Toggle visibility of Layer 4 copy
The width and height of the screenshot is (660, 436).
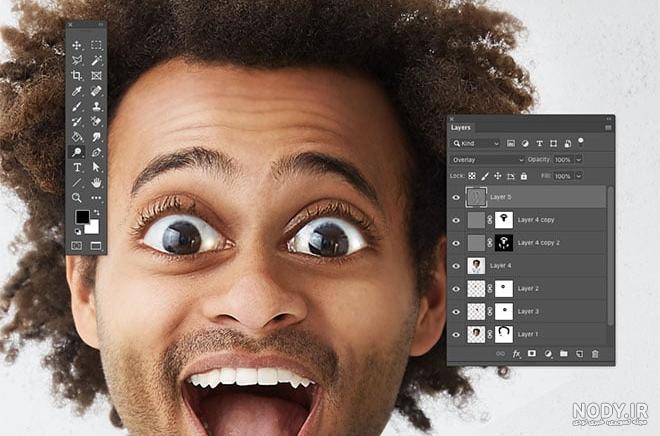tap(456, 220)
